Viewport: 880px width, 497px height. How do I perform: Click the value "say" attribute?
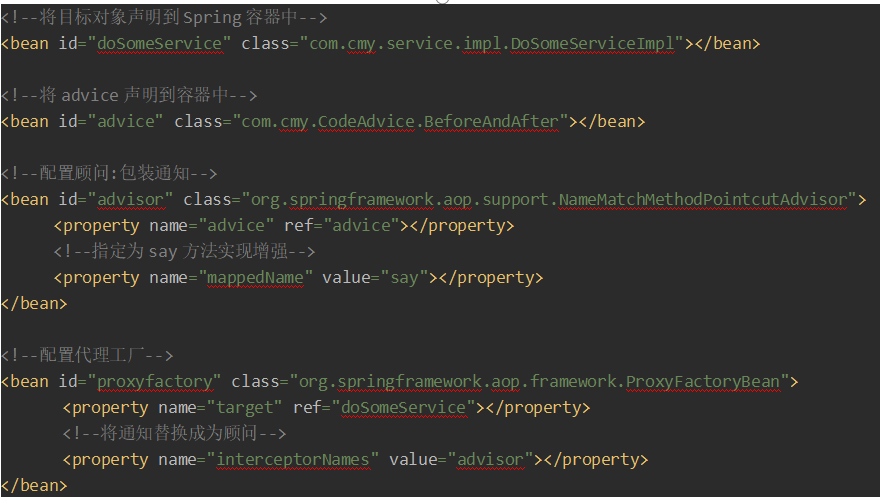[x=404, y=277]
